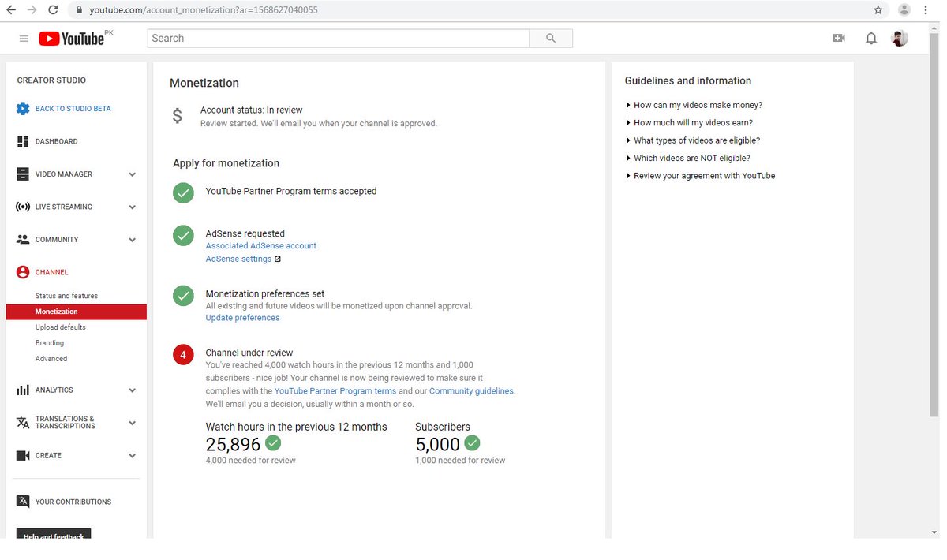Image resolution: width=947 pixels, height=560 pixels.
Task: Expand the Analytics chevron
Action: point(132,390)
